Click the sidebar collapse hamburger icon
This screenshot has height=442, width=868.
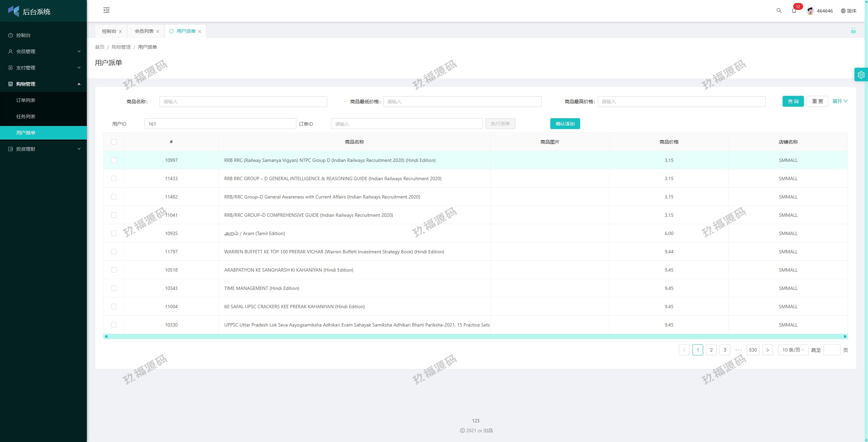click(x=106, y=10)
